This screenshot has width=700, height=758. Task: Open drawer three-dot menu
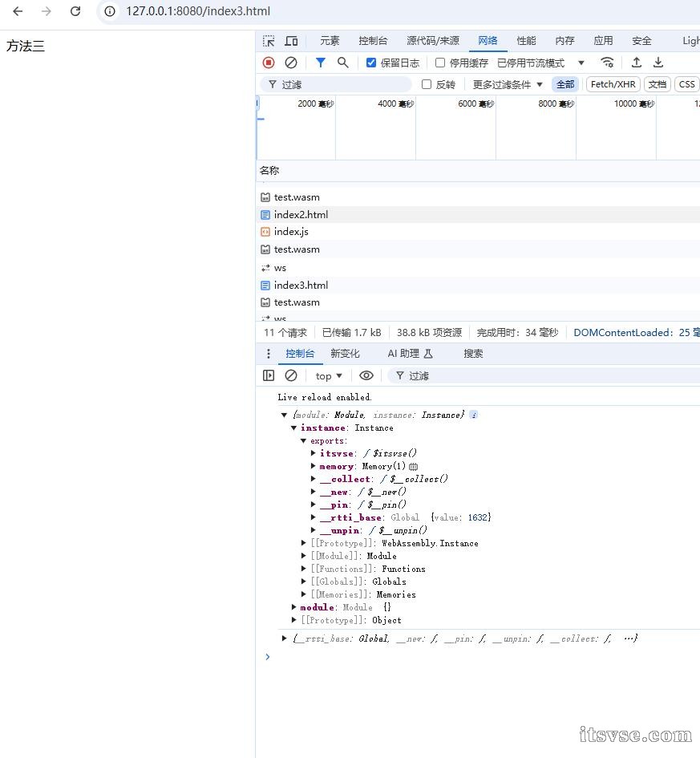[x=268, y=354]
